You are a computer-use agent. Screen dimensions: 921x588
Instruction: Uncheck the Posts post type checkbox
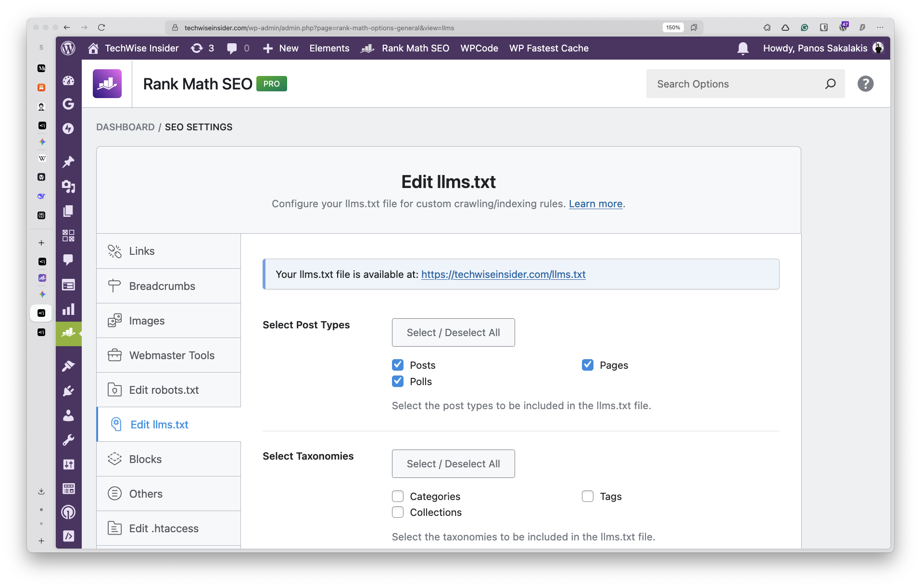point(398,365)
